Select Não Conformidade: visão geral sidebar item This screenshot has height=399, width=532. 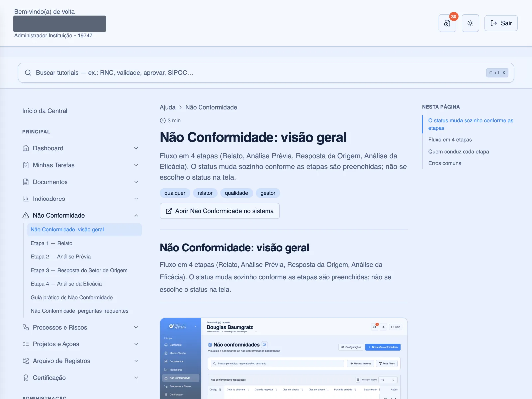(84, 230)
